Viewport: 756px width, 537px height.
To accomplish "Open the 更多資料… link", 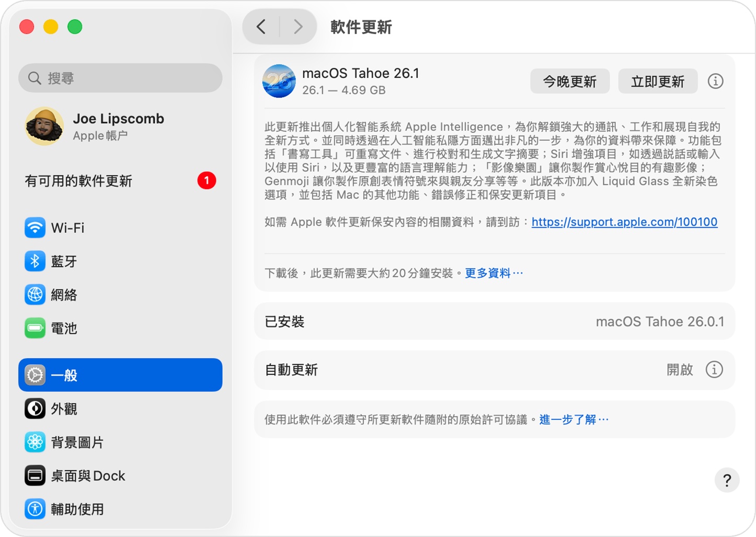I will 494,273.
